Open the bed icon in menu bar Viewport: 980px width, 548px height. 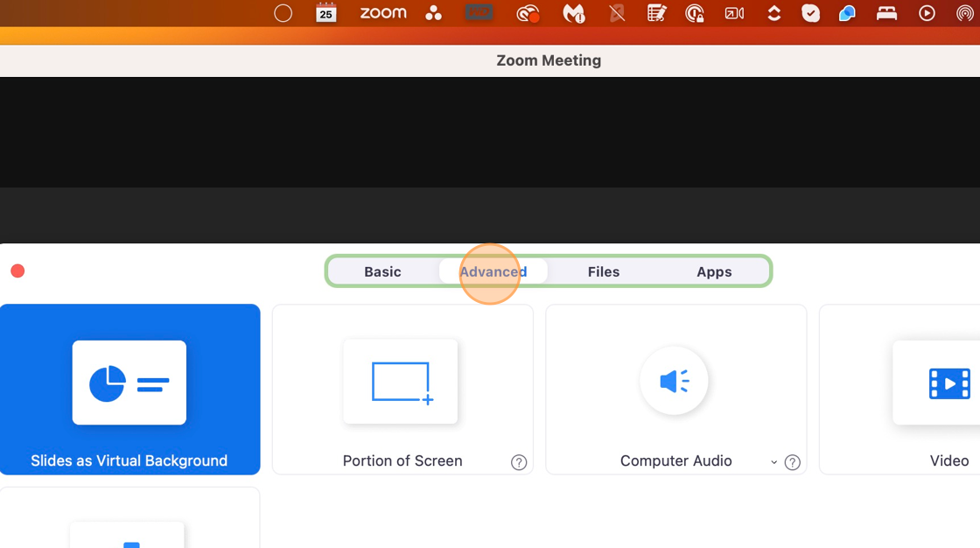point(887,13)
